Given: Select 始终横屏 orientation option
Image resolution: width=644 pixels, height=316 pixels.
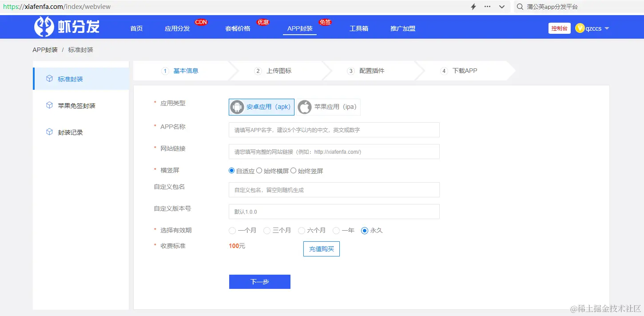Looking at the screenshot, I should tap(259, 171).
